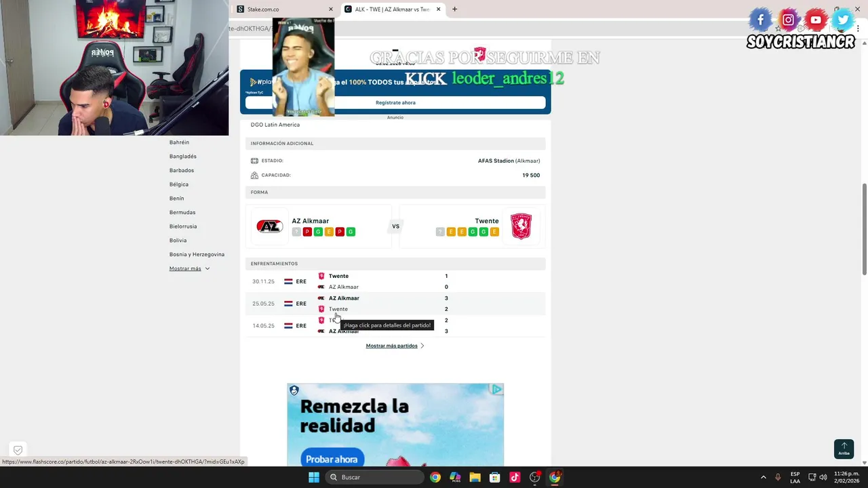Open Microsoft 365 from the taskbar

(x=455, y=477)
